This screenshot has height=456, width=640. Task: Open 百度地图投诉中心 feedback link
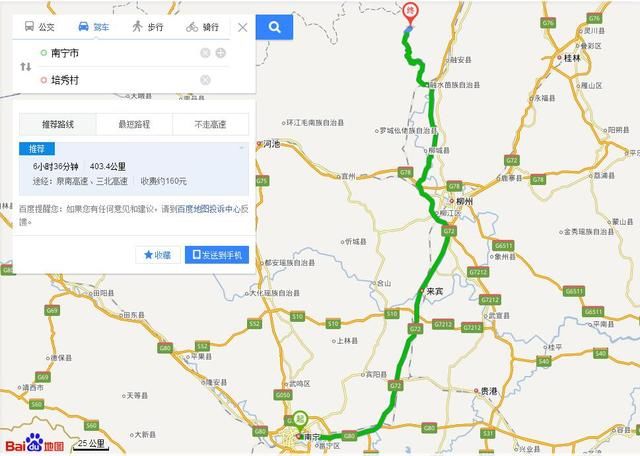(x=208, y=209)
